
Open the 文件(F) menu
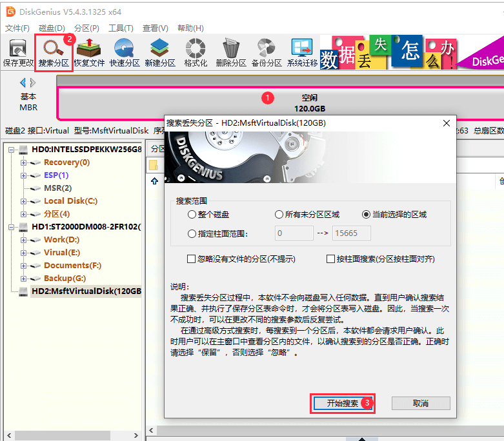tap(17, 28)
